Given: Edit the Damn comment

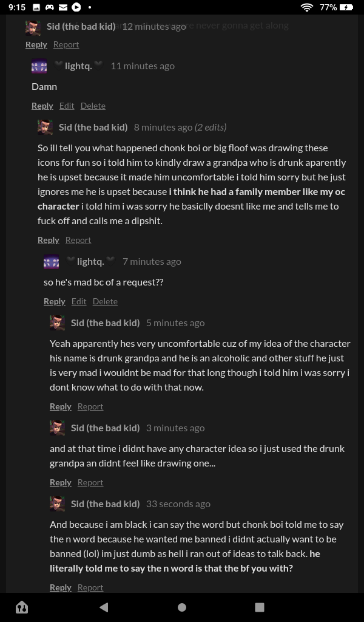Looking at the screenshot, I should (x=67, y=106).
